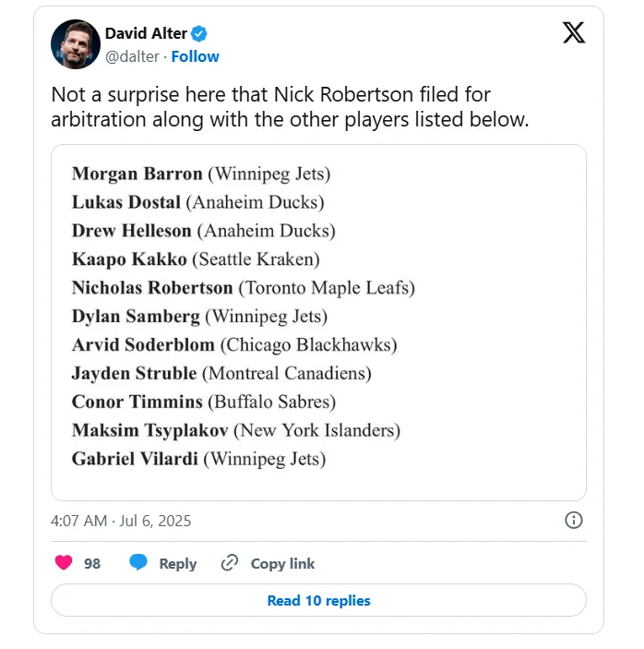Image resolution: width=644 pixels, height=649 pixels.
Task: Click the 98 likes count
Action: pyautogui.click(x=92, y=564)
